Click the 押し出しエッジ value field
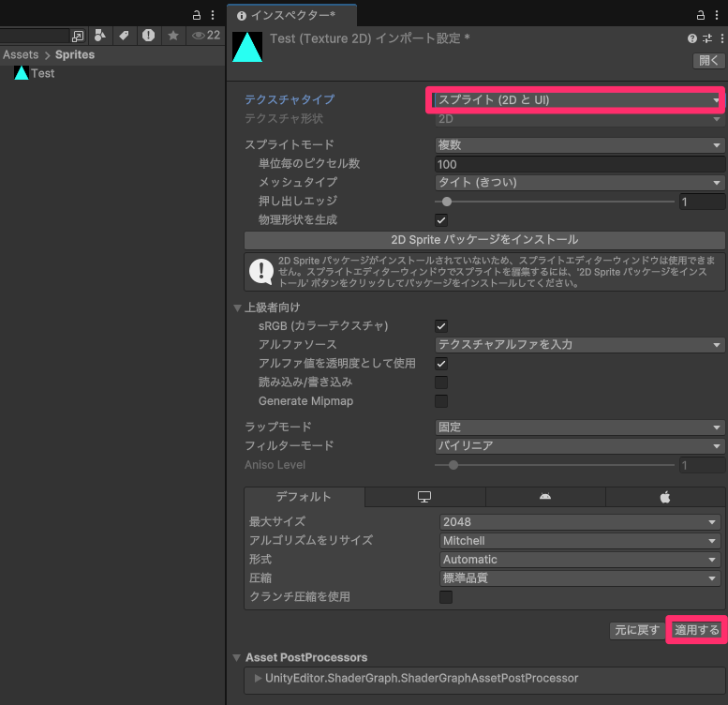This screenshot has height=705, width=728. click(702, 202)
